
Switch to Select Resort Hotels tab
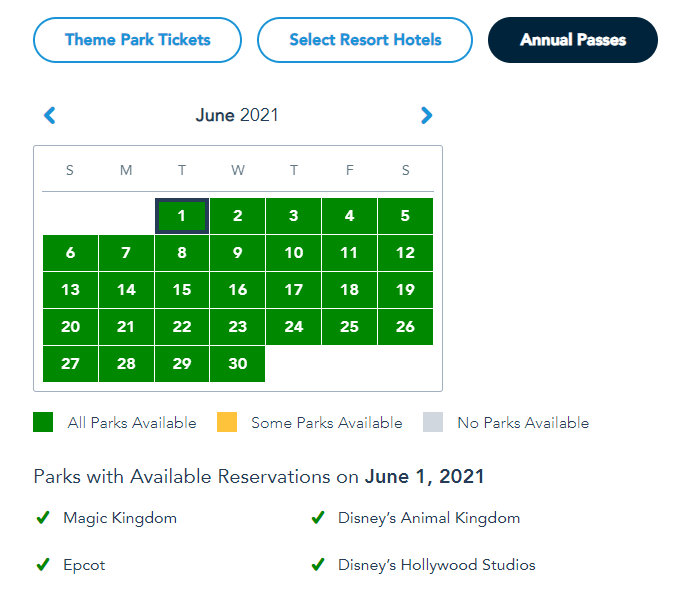[365, 40]
